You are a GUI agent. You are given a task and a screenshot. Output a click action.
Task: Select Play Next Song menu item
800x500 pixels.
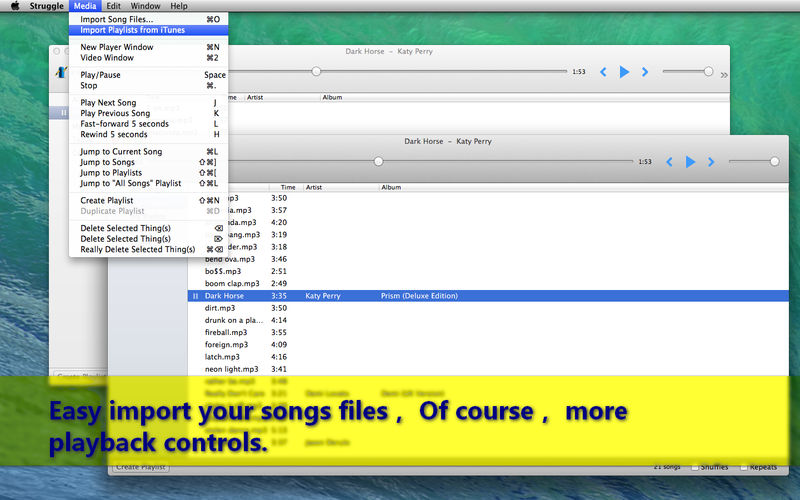[x=148, y=103]
